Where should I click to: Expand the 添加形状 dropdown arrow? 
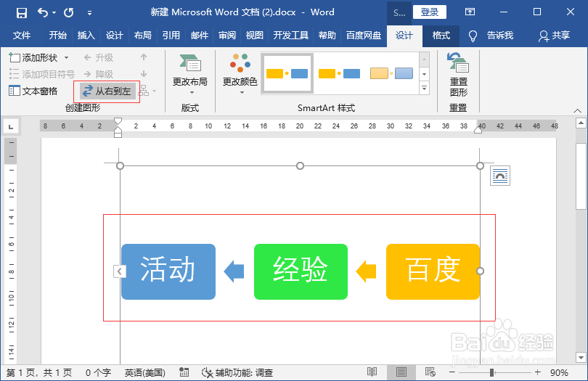[66, 58]
